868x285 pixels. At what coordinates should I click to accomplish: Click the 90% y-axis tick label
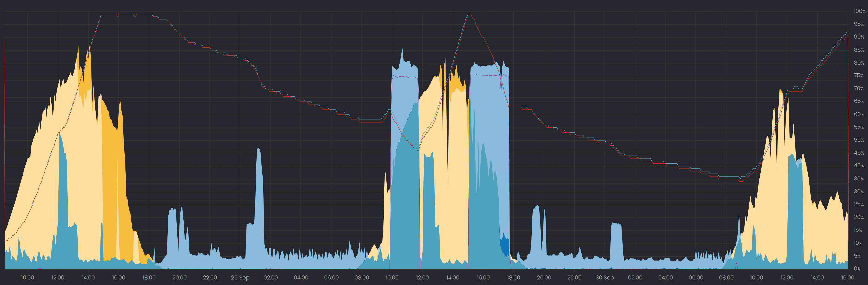coord(859,37)
